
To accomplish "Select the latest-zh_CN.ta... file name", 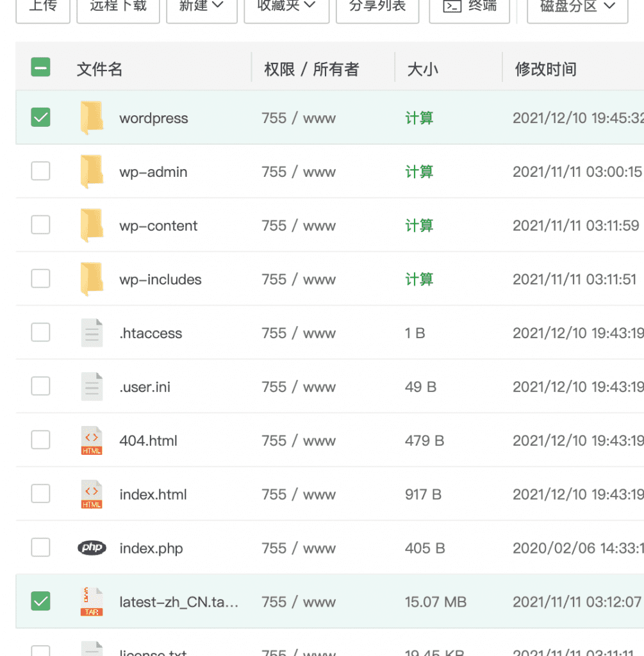I will pyautogui.click(x=179, y=602).
